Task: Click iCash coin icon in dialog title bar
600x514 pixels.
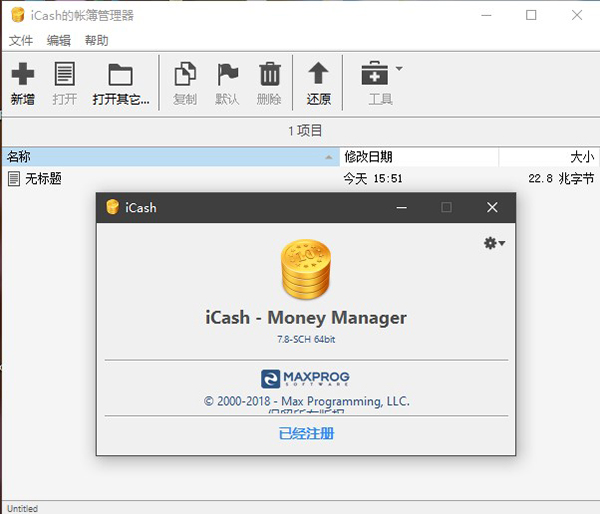Action: [x=112, y=207]
